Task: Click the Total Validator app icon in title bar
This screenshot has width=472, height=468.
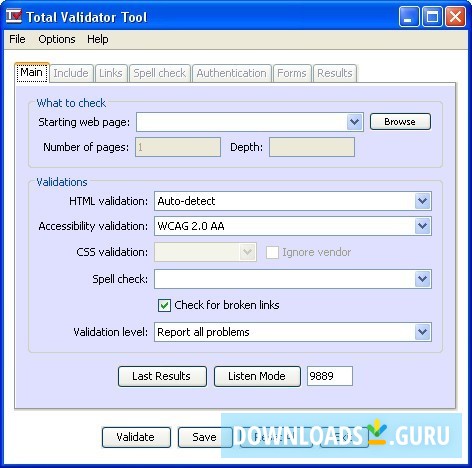Action: 14,16
